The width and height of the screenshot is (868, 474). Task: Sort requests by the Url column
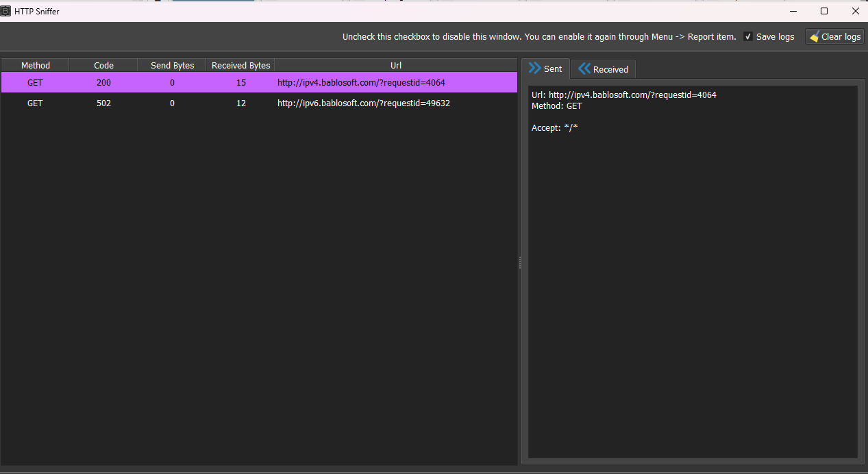pos(396,65)
